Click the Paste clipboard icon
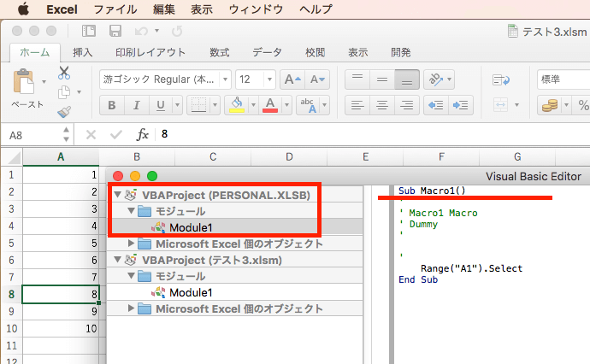The image size is (590, 364). 23,81
